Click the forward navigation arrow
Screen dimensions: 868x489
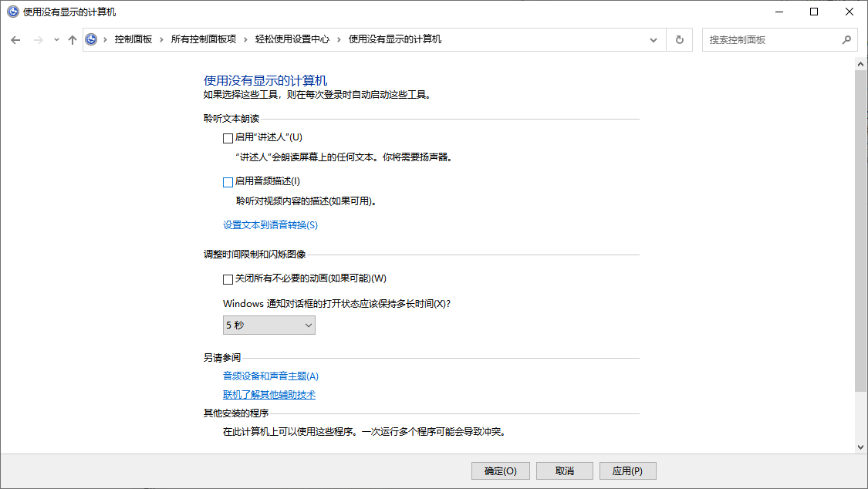pos(36,39)
